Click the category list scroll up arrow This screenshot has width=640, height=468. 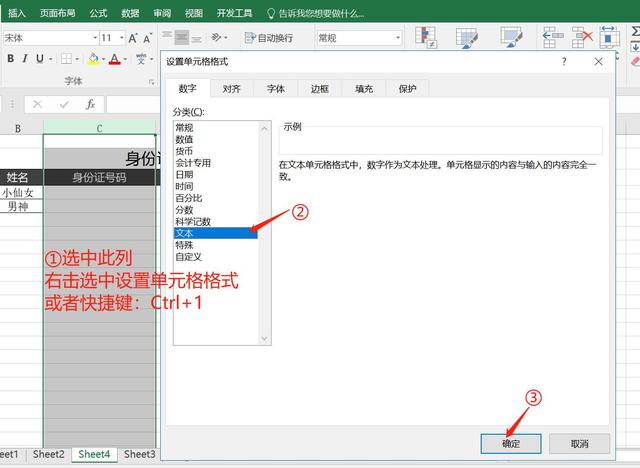pos(264,128)
